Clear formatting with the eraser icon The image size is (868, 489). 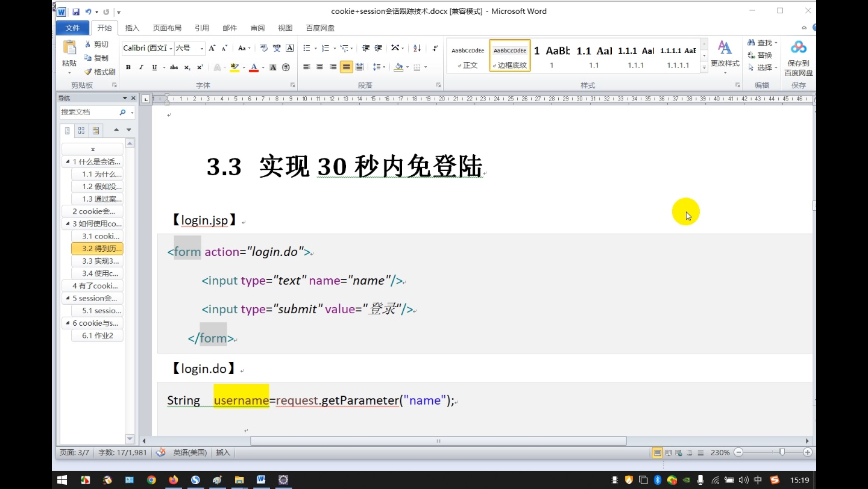263,48
